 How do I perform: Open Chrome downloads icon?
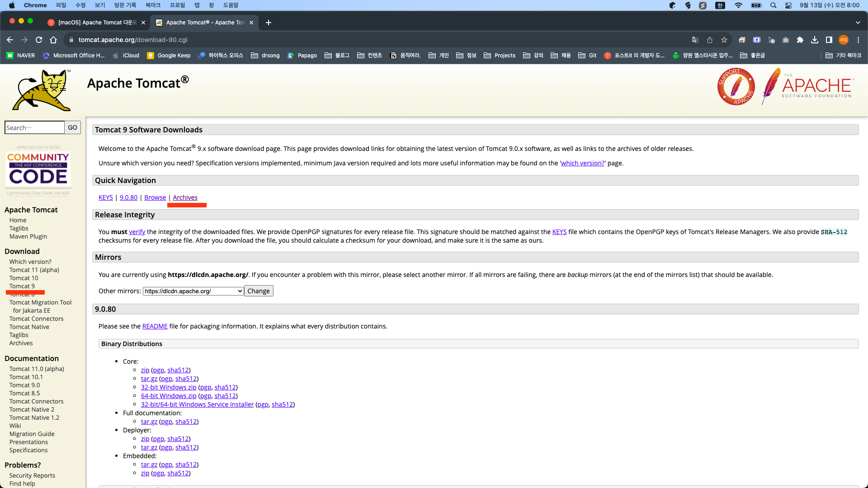pos(815,40)
